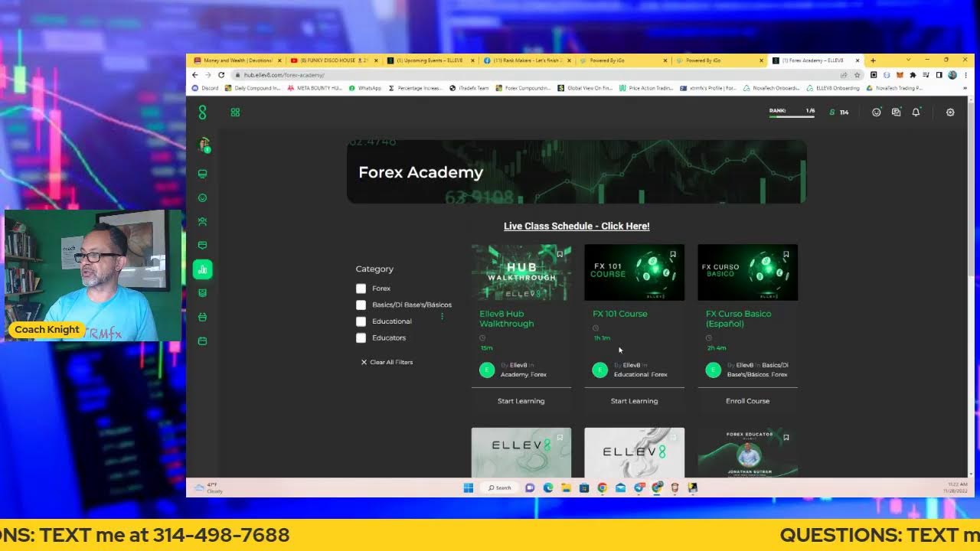Image resolution: width=980 pixels, height=551 pixels.
Task: Open the community people sidebar icon
Action: point(202,221)
